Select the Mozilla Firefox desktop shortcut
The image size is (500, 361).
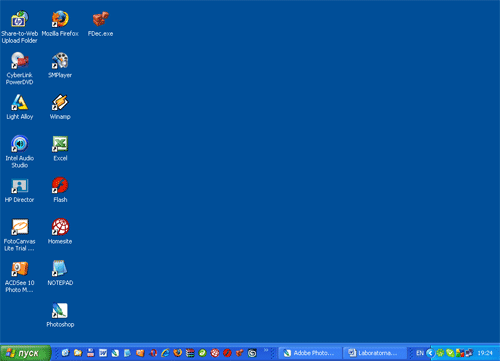60,23
